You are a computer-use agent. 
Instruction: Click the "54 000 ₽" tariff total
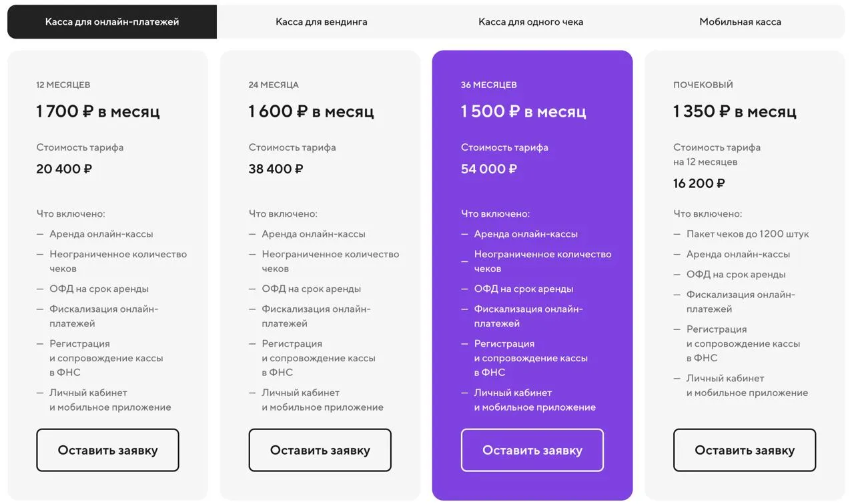click(x=488, y=169)
